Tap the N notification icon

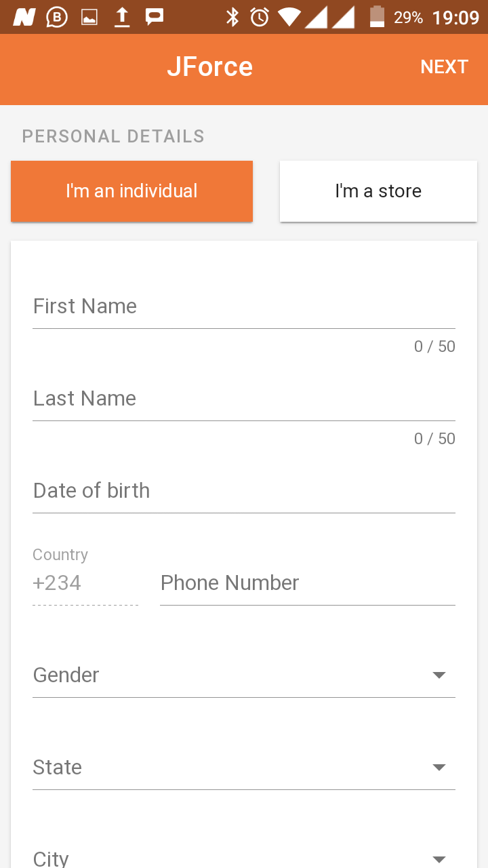(x=24, y=17)
